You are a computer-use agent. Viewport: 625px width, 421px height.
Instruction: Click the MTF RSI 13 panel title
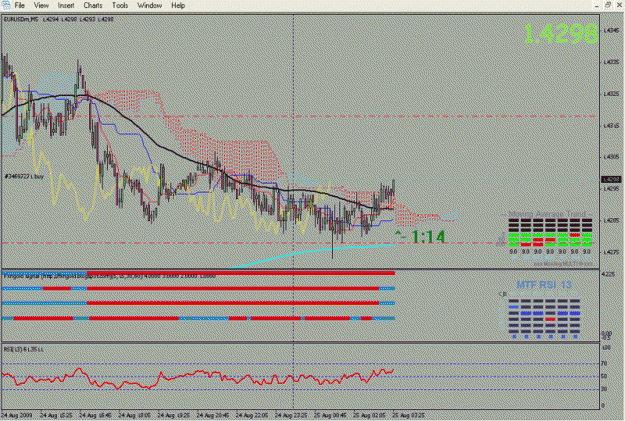pos(544,285)
